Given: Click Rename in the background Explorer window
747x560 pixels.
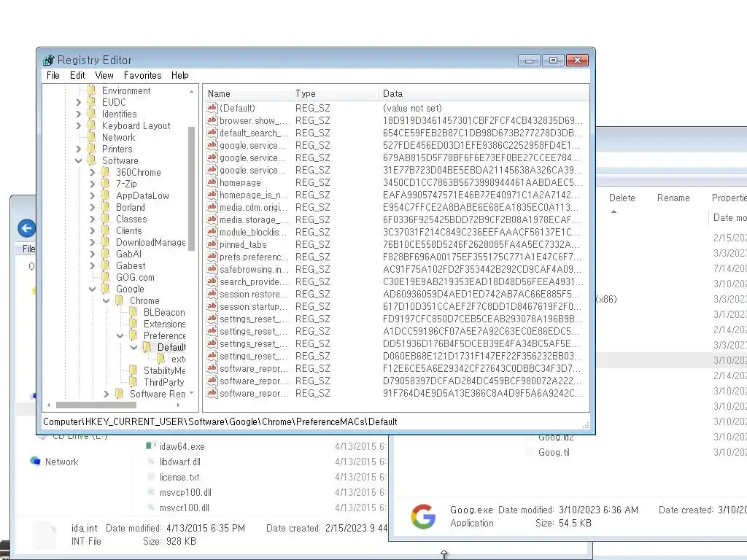Looking at the screenshot, I should tap(673, 198).
